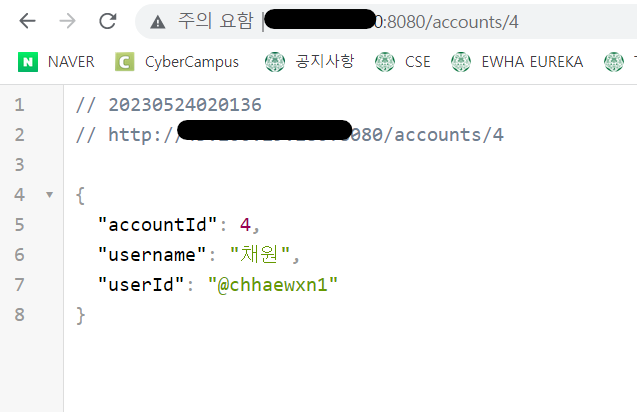Go back to the previous page
This screenshot has height=412, width=637.
click(x=27, y=21)
